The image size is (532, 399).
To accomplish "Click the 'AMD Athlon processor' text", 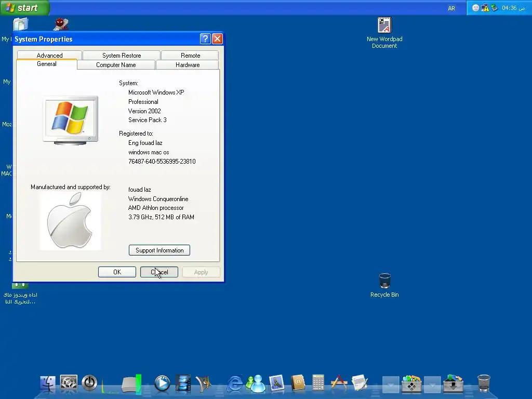I will (156, 208).
